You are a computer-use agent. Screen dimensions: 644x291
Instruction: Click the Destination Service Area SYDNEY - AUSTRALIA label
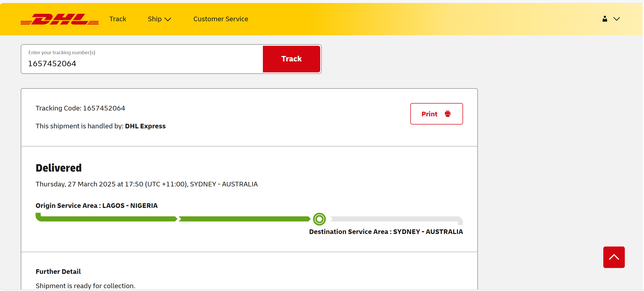pyautogui.click(x=386, y=232)
